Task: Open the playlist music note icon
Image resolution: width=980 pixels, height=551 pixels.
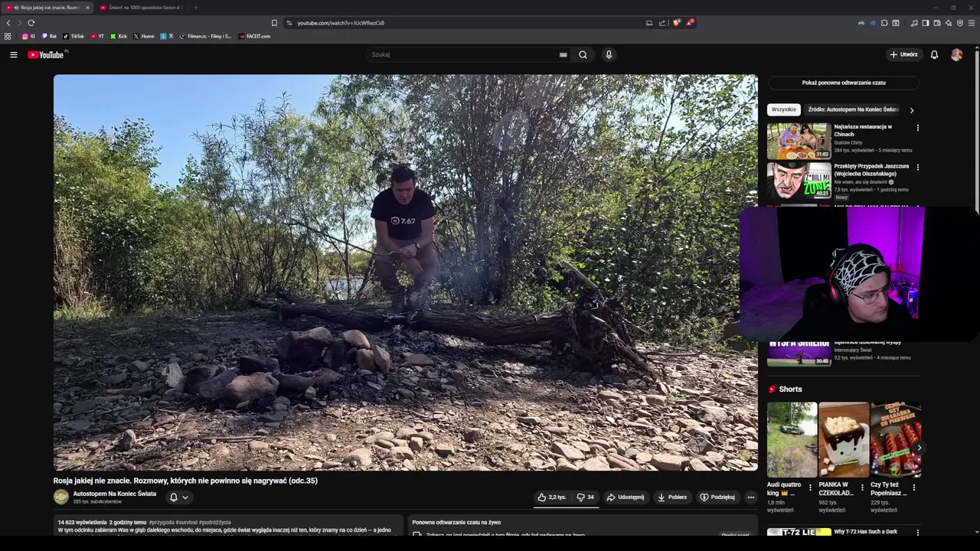Action: 914,23
